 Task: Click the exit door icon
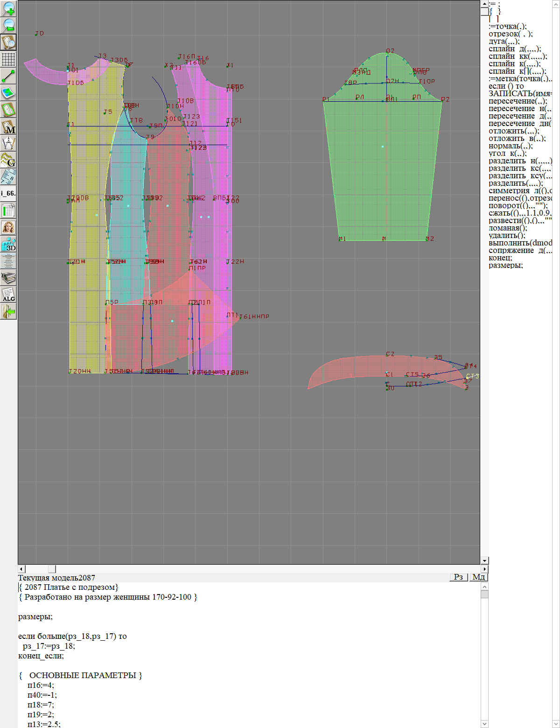[x=8, y=311]
